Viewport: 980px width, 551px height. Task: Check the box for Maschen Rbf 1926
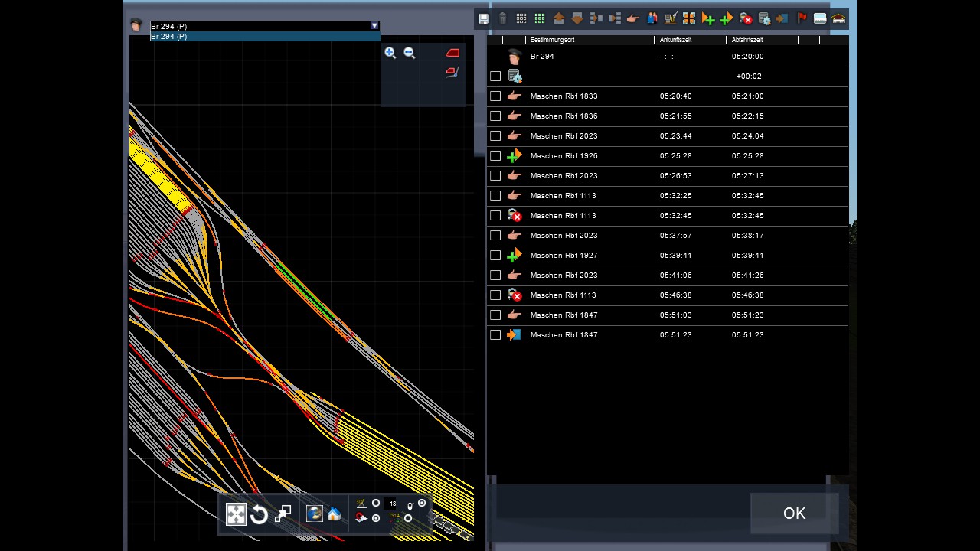click(x=495, y=156)
